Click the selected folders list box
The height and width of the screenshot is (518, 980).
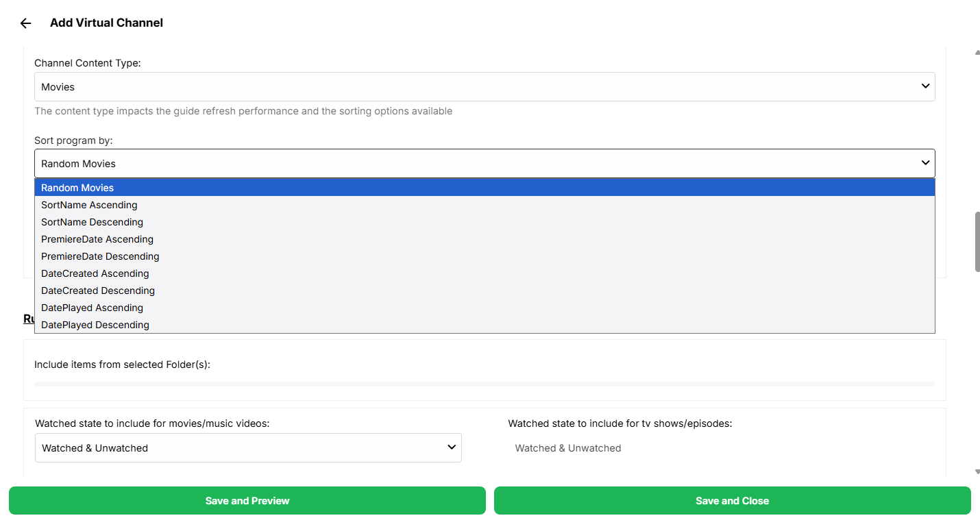484,384
